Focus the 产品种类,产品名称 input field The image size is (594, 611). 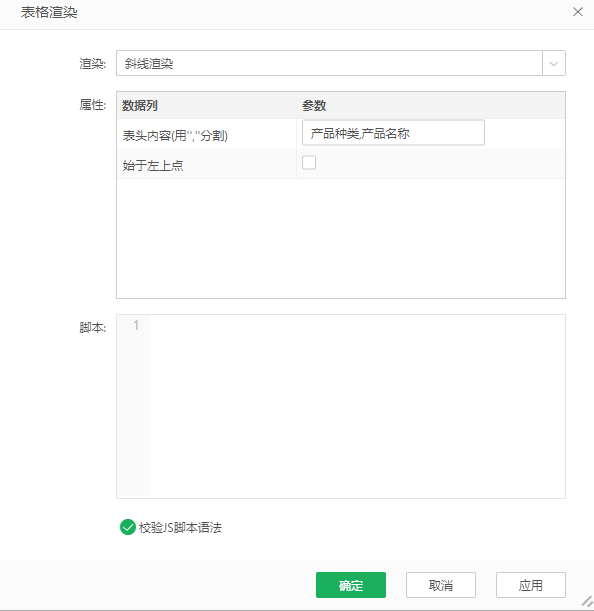tap(393, 133)
